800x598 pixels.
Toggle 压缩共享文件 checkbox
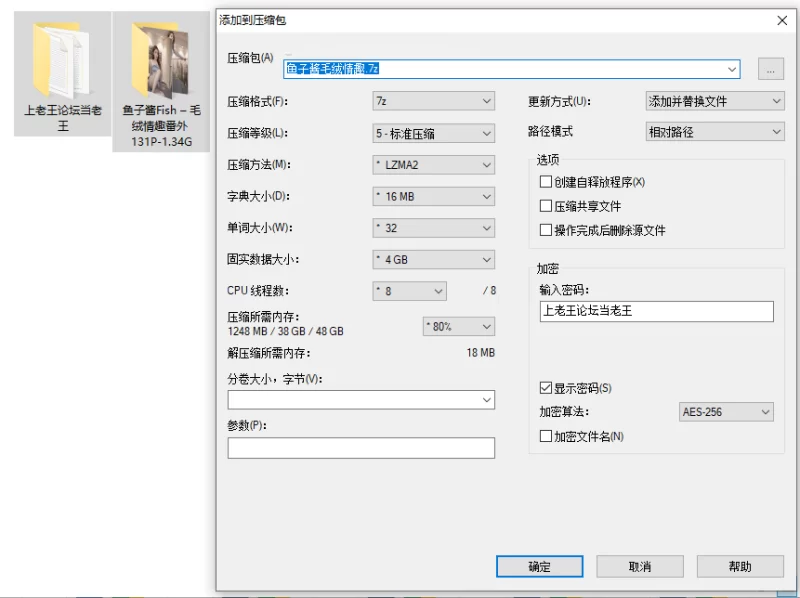[546, 206]
